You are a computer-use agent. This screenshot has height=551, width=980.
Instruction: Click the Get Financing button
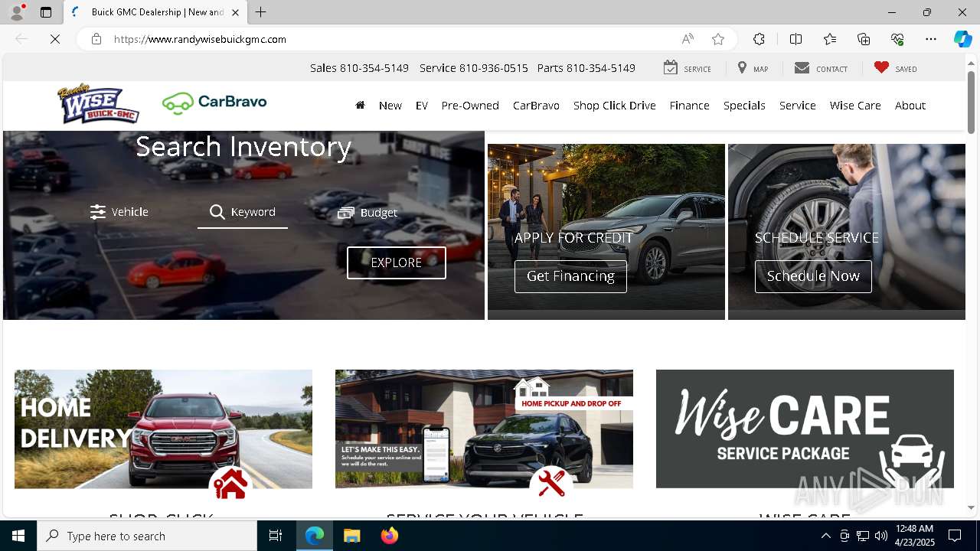pyautogui.click(x=570, y=276)
